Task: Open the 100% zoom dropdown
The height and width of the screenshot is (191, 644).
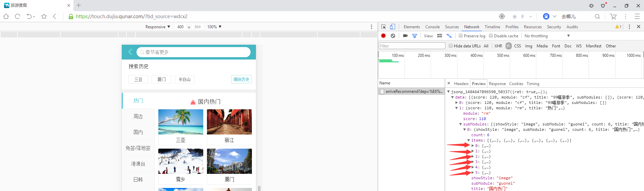Action: point(214,27)
